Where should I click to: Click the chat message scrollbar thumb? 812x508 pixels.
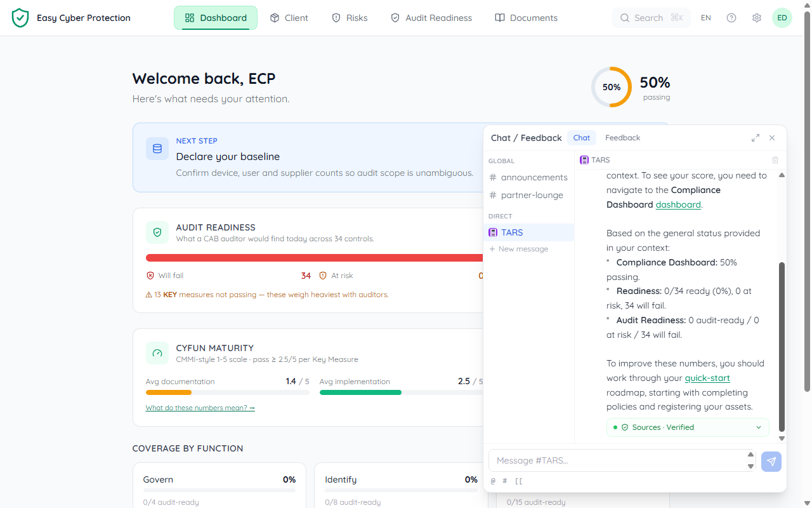click(782, 347)
